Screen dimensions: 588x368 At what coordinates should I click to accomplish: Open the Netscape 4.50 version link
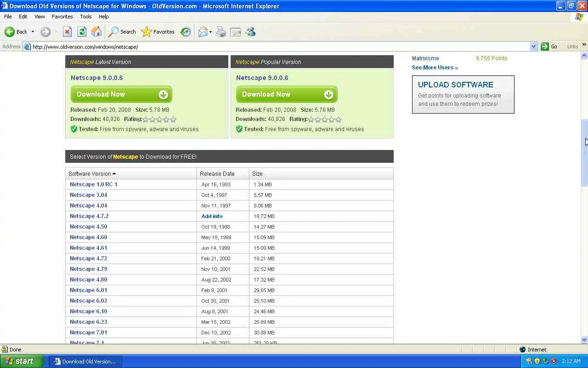88,227
